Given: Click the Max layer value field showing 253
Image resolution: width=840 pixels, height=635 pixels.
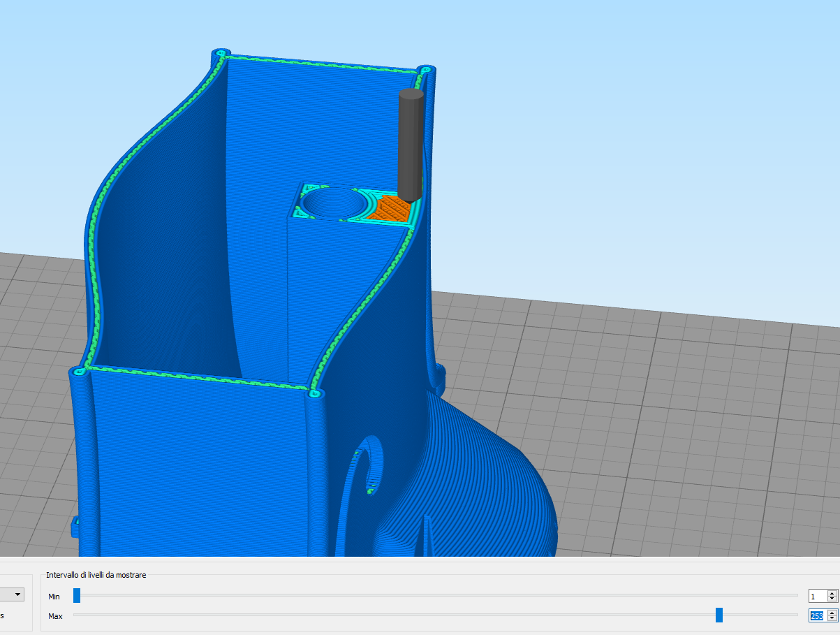Looking at the screenshot, I should pyautogui.click(x=817, y=615).
